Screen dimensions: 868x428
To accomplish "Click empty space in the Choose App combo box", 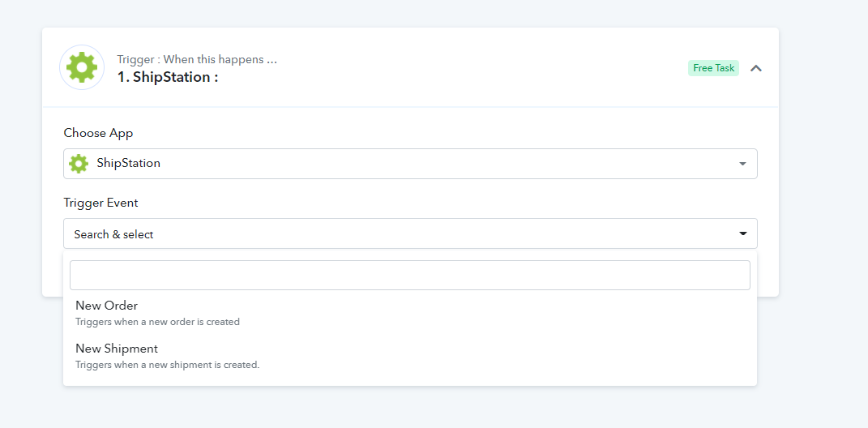I will (443, 164).
